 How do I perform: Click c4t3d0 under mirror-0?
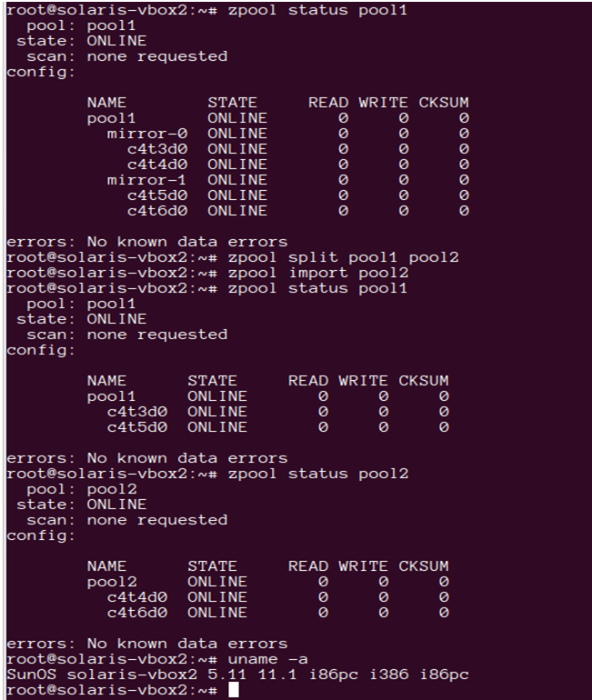[157, 149]
